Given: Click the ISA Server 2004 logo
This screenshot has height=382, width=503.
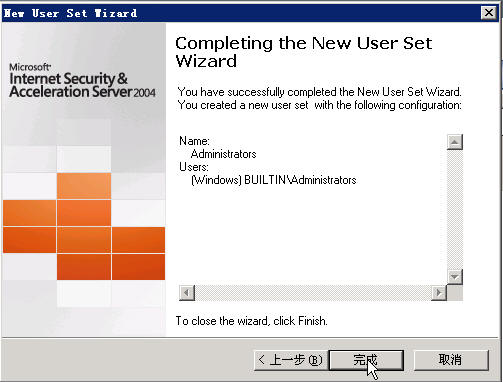Looking at the screenshot, I should [82, 81].
